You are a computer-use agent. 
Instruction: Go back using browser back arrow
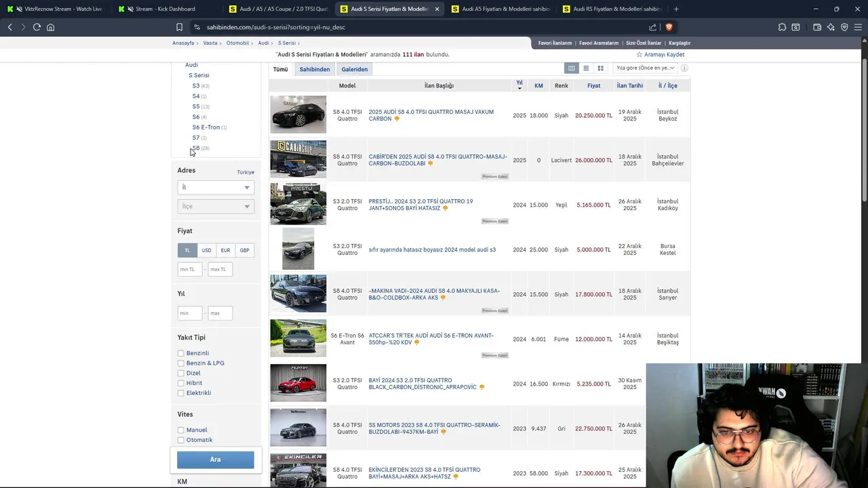[x=9, y=27]
